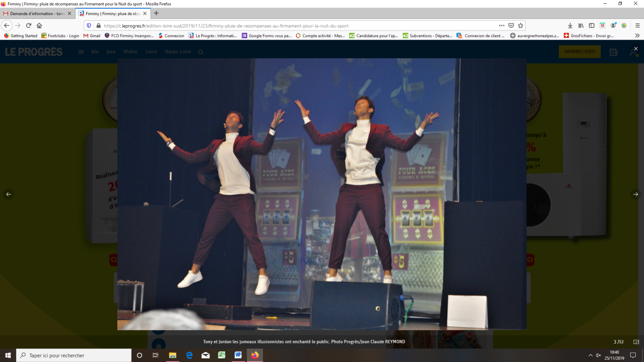Open the Firefox hamburger menu
This screenshot has width=644, height=362.
(638, 26)
